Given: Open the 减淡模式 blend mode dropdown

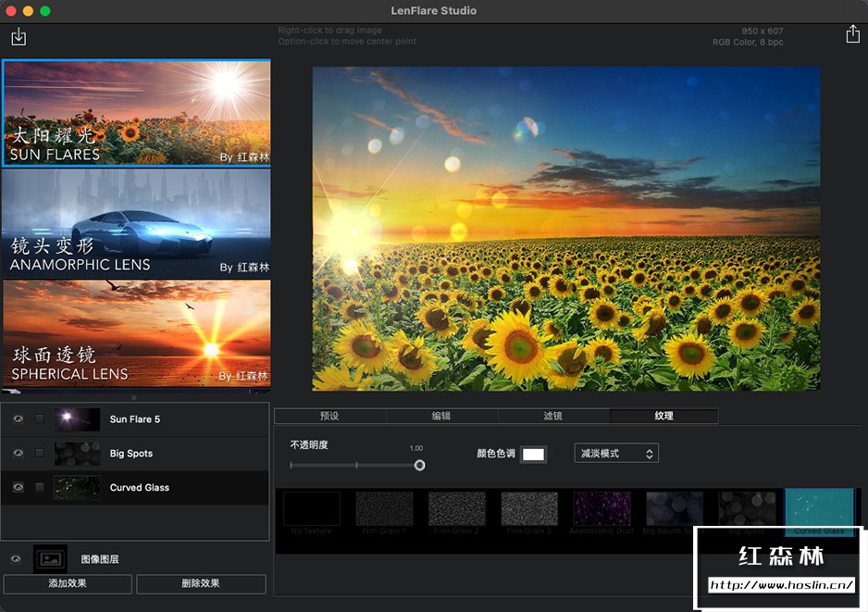Looking at the screenshot, I should (616, 453).
